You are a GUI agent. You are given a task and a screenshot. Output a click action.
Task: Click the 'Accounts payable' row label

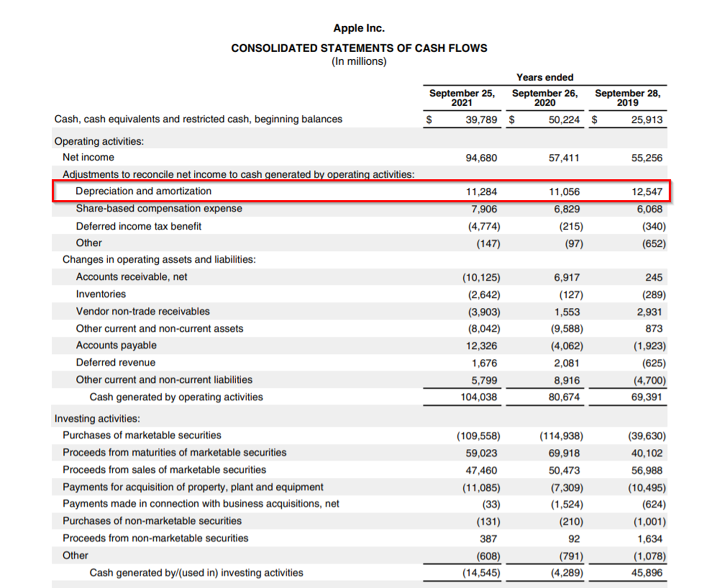(x=116, y=345)
